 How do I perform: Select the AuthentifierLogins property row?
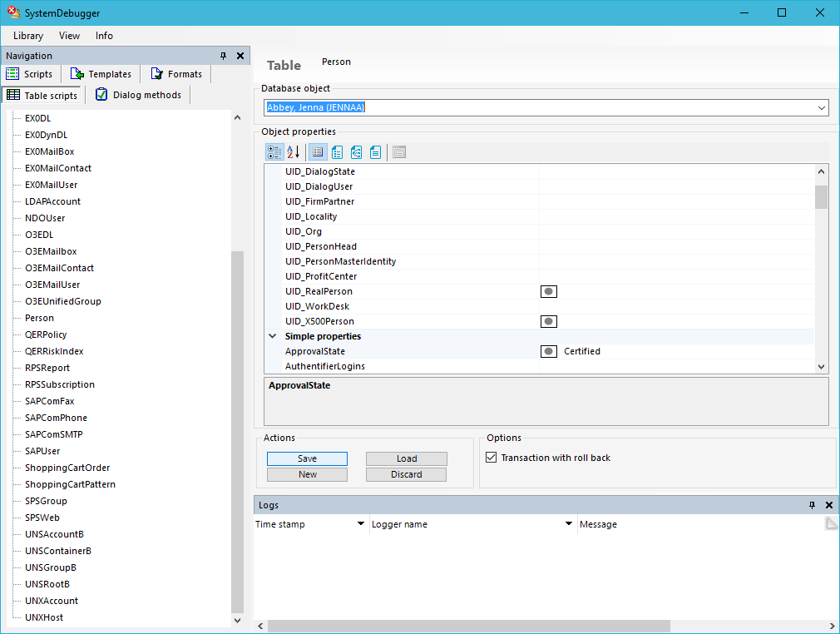(540, 367)
